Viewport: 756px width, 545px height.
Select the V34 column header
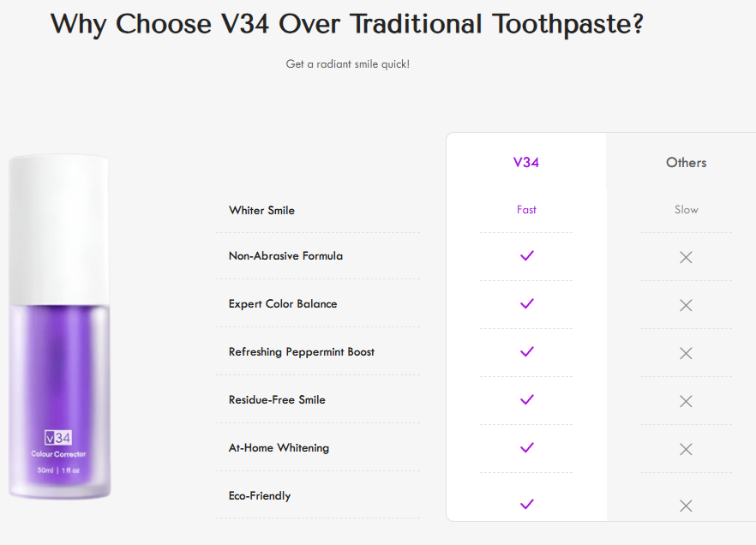pos(526,162)
